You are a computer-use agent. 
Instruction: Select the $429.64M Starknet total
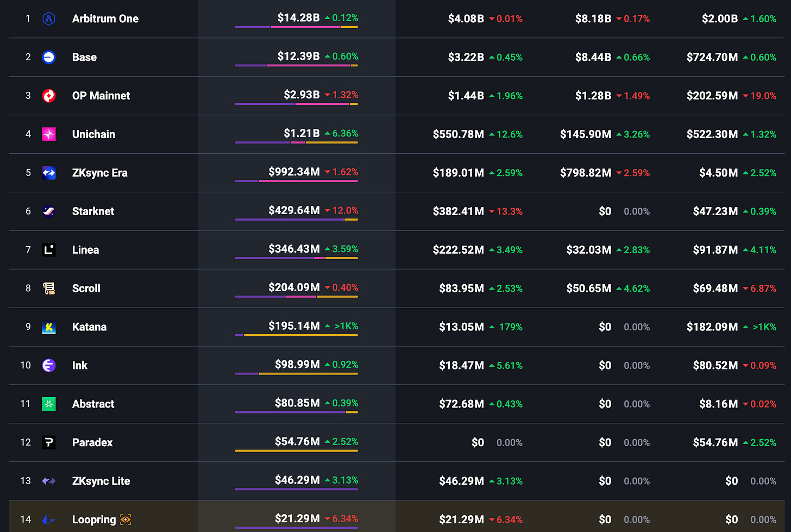coord(294,211)
